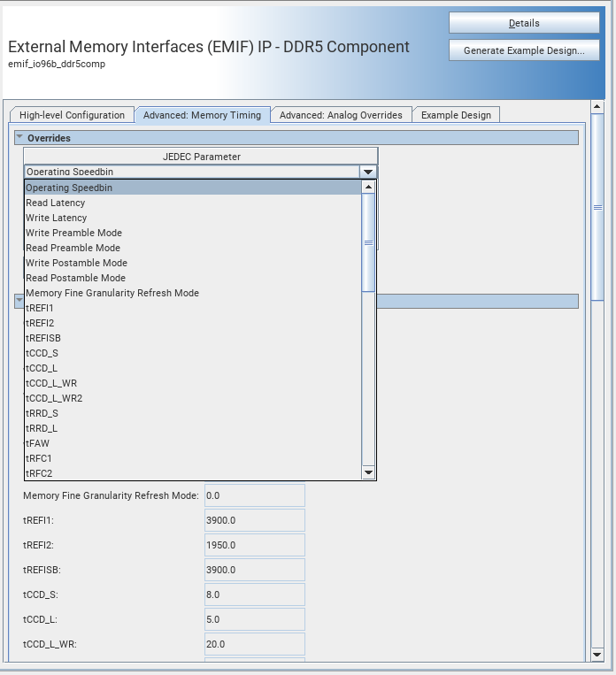Switch to High-level Configuration tab
This screenshot has width=616, height=675.
click(72, 115)
